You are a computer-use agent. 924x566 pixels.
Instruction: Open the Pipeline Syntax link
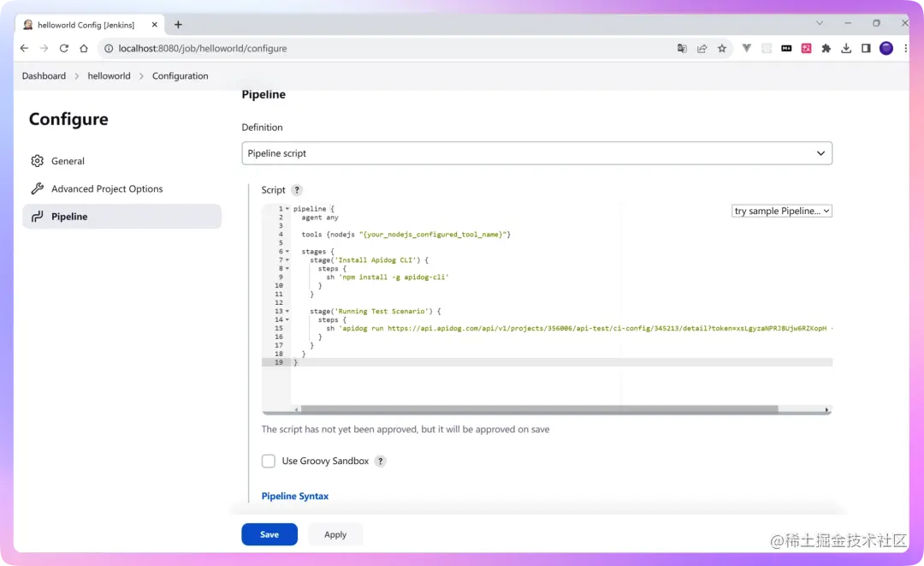(x=294, y=497)
